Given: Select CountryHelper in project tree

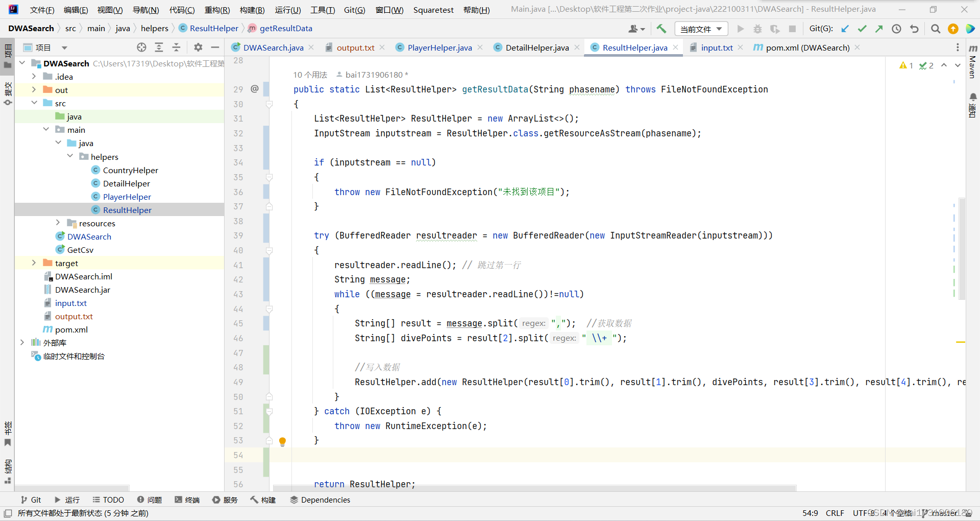Looking at the screenshot, I should pos(130,170).
